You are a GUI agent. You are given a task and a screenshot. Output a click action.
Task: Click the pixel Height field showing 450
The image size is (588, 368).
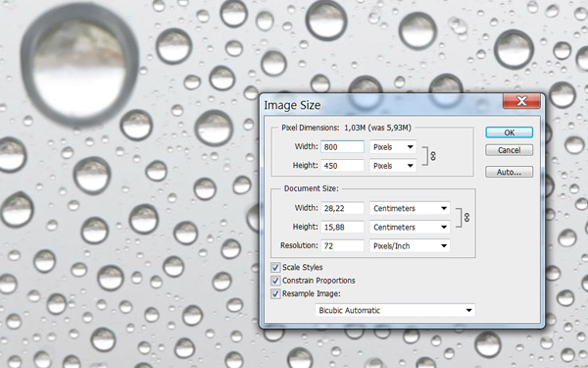click(342, 166)
